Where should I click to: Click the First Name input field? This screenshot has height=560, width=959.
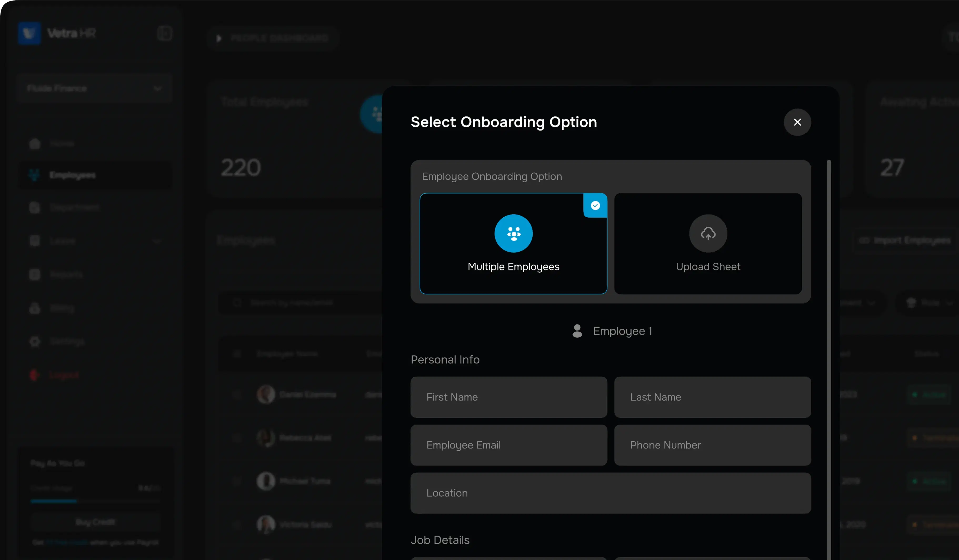click(x=509, y=397)
